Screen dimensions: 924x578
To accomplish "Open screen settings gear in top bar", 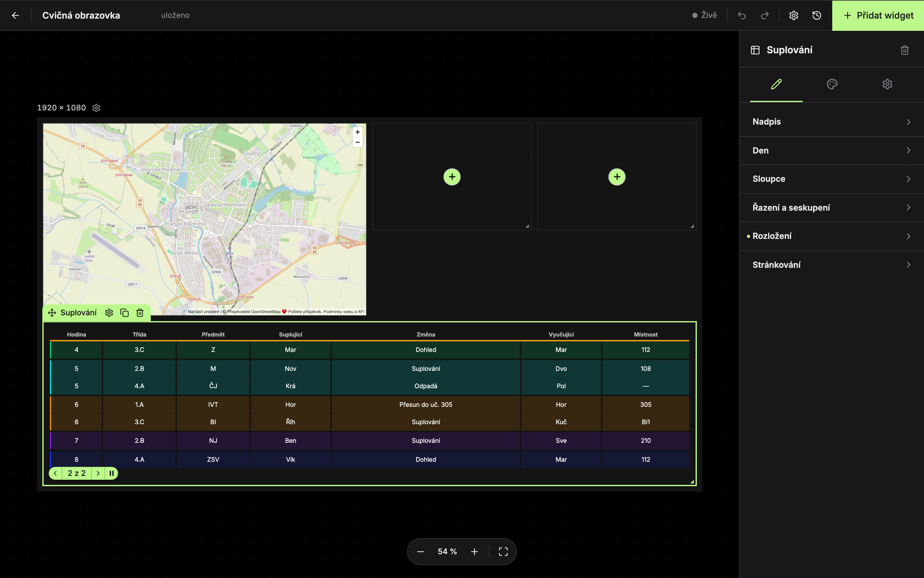I will 793,15.
